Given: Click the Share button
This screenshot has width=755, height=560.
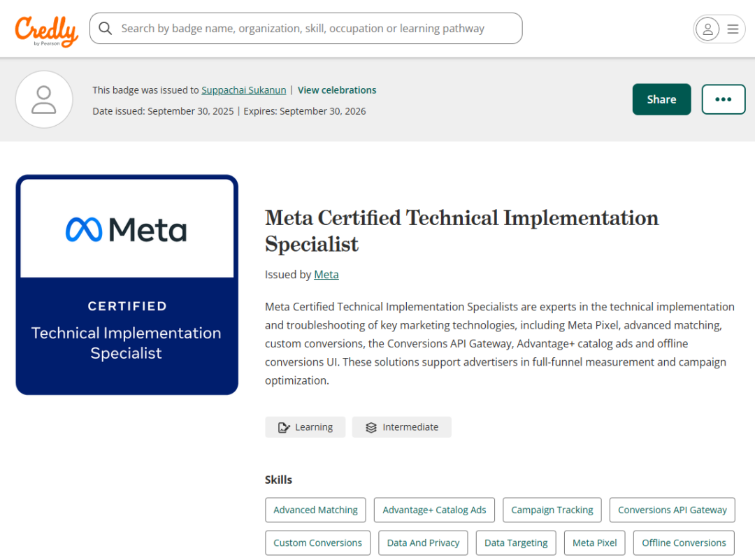Looking at the screenshot, I should point(661,99).
